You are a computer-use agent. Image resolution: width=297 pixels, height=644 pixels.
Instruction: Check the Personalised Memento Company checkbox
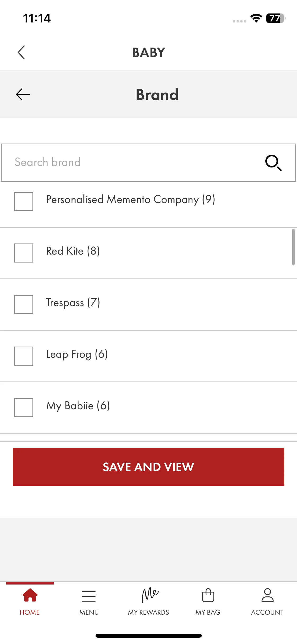[x=24, y=201]
